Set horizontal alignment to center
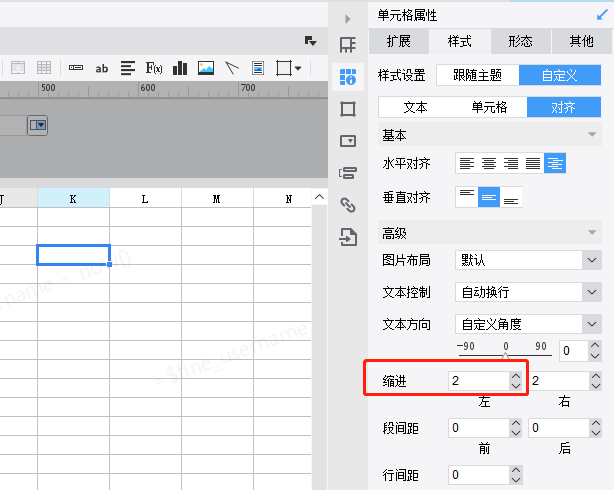614x490 pixels. [489, 163]
